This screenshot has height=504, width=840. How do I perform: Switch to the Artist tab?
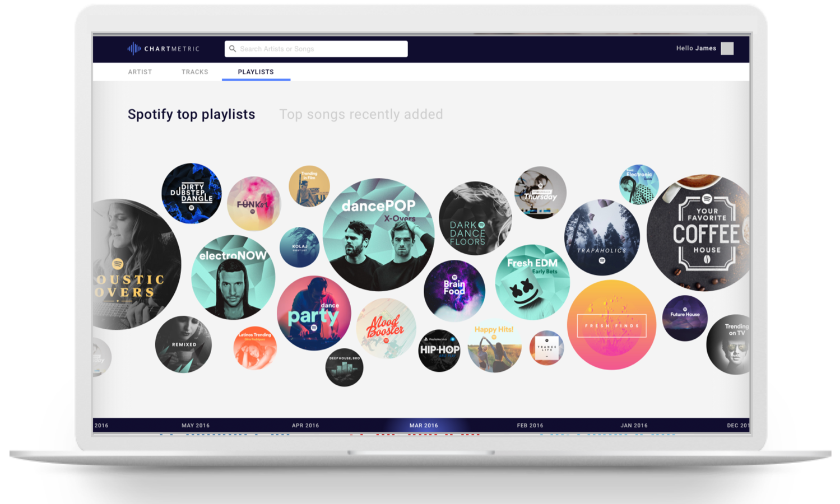point(140,72)
